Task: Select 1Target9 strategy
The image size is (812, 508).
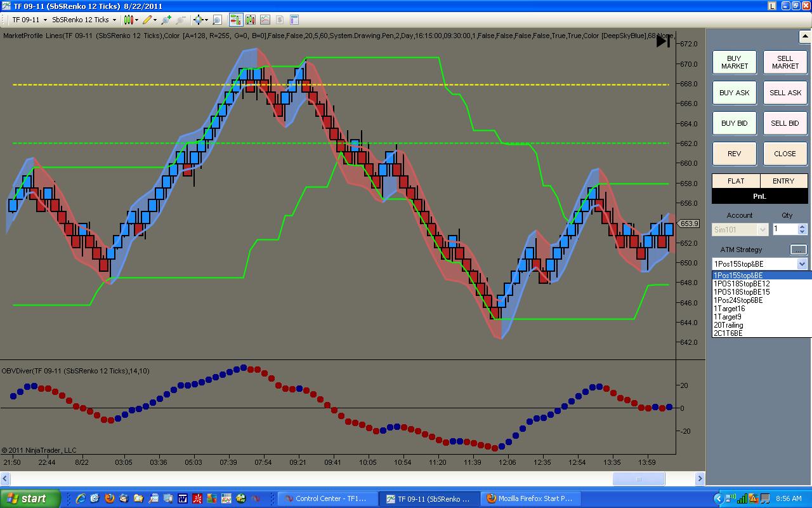Action: click(x=761, y=317)
